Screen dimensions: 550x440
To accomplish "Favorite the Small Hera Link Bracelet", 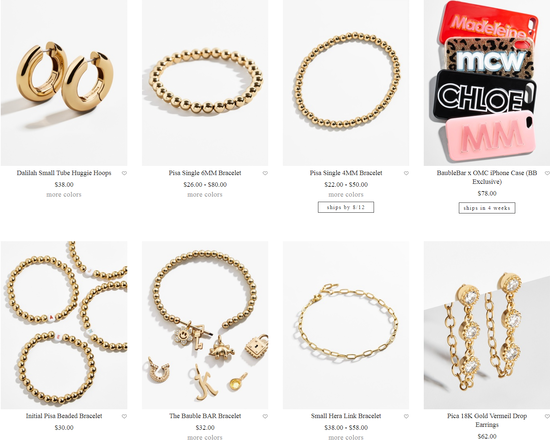I will pos(406,416).
